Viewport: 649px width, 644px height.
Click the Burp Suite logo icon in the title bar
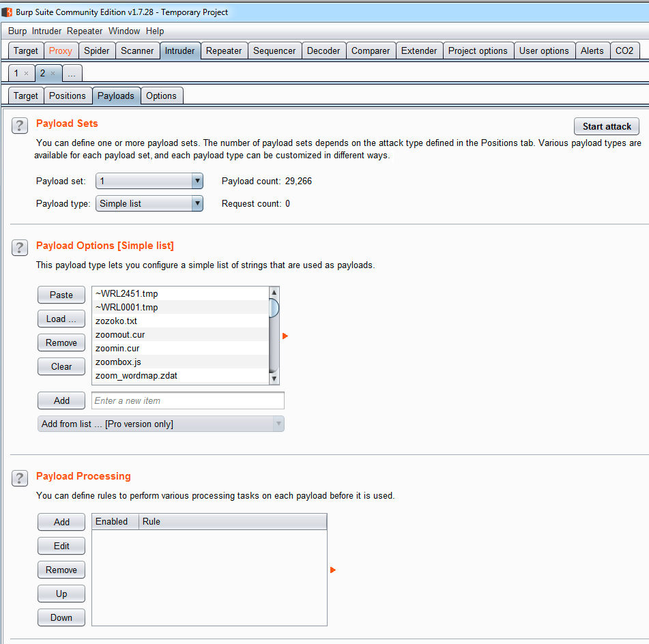point(7,12)
